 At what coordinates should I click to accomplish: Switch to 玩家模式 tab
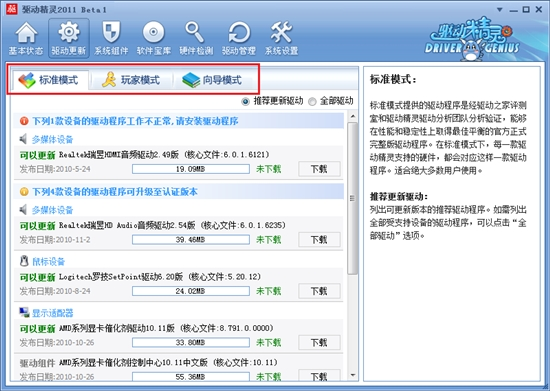[131, 80]
